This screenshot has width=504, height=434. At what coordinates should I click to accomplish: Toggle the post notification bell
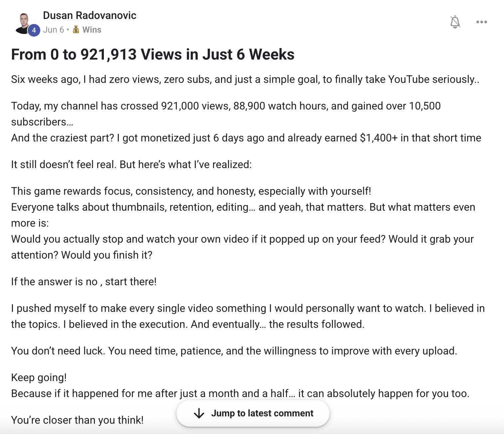tap(455, 22)
